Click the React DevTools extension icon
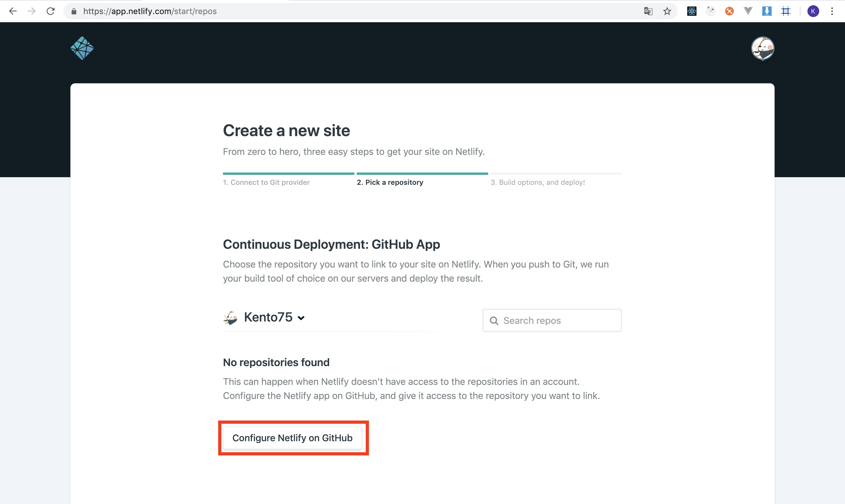 pos(692,11)
